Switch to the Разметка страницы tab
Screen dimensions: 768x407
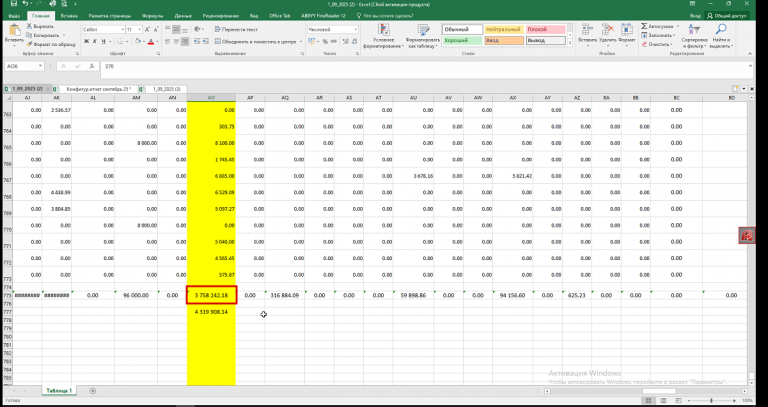tap(111, 16)
